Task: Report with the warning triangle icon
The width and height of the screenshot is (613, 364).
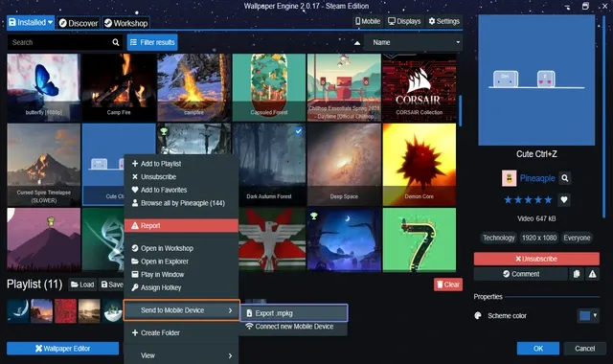Action: [x=592, y=274]
